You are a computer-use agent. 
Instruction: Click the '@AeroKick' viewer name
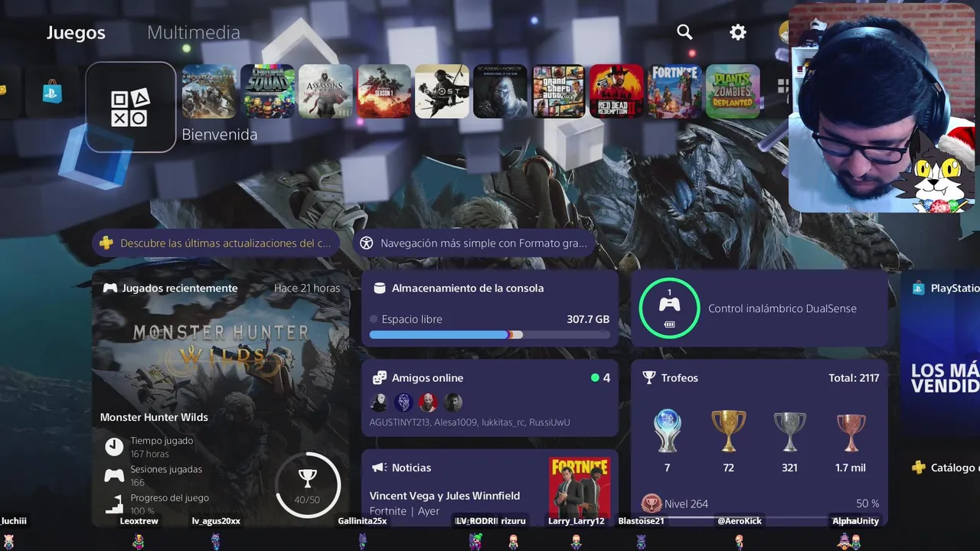pyautogui.click(x=739, y=521)
